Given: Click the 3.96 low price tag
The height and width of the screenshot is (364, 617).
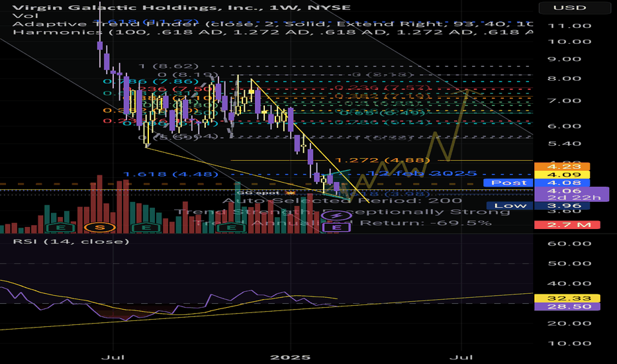Looking at the screenshot, I should tap(561, 205).
